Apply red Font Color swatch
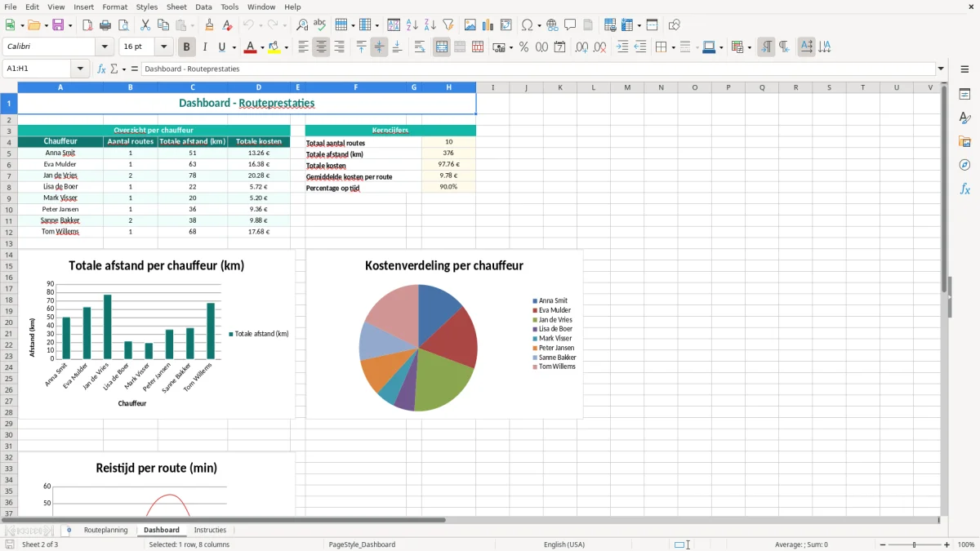Screen dimensions: 980x551 (250, 47)
